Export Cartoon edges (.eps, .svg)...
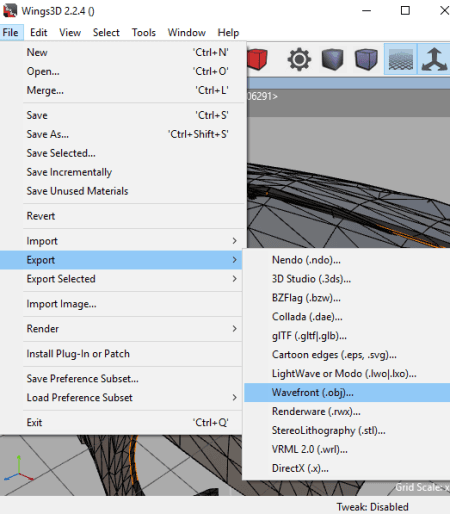Screen dimensions: 450x514 click(347, 355)
